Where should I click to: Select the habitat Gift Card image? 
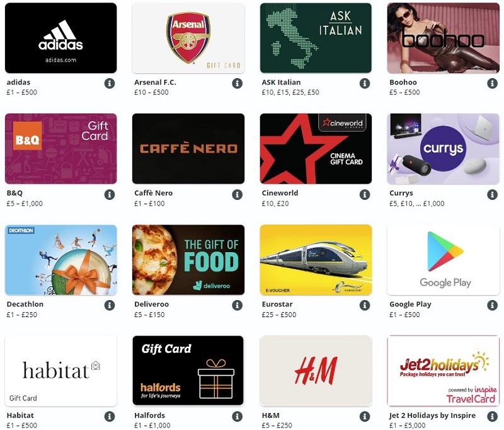click(60, 371)
